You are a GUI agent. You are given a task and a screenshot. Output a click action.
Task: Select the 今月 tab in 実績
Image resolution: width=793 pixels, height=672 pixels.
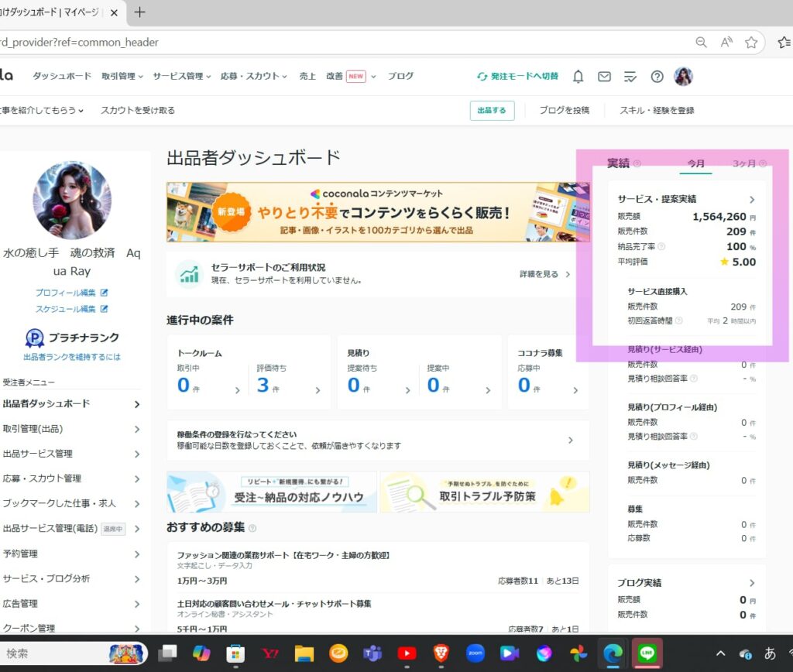(696, 163)
